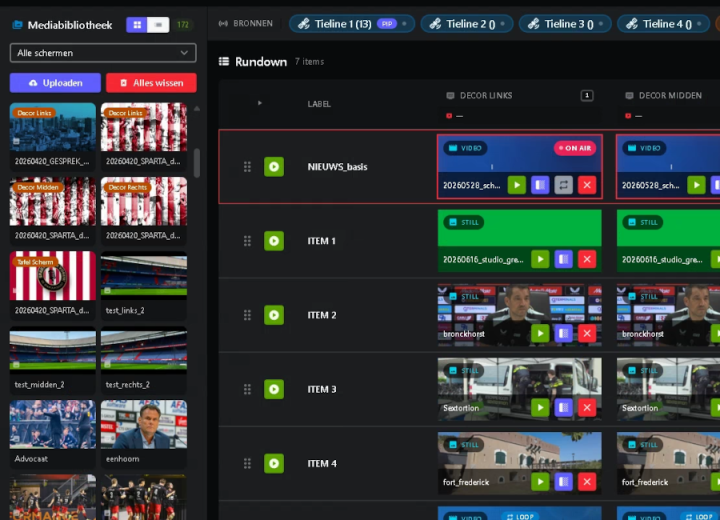Screen dimensions: 720x520
Task: Click purple panel icon on fort_frederick Decor Links
Action: [x=563, y=482]
